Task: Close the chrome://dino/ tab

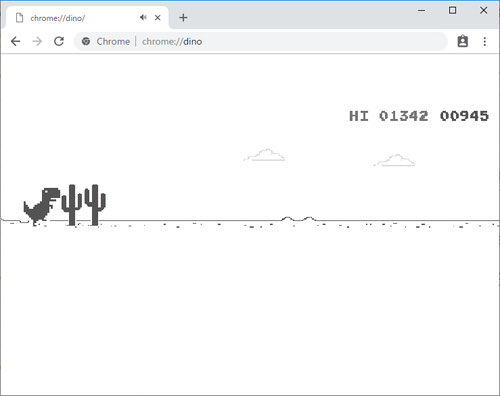Action: [158, 18]
